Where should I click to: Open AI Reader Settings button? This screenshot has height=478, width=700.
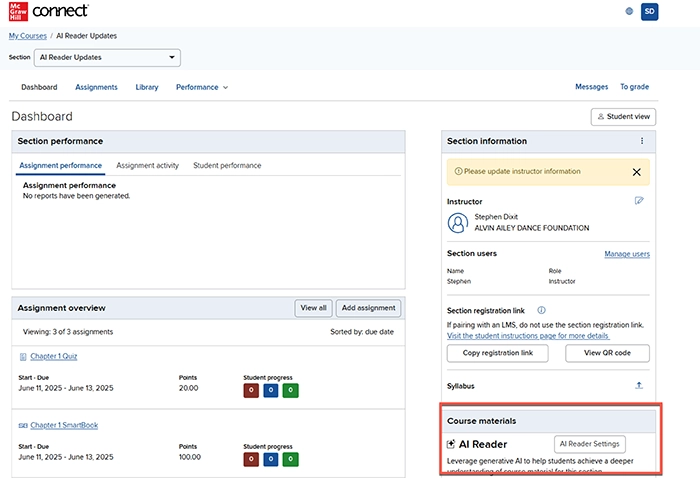pyautogui.click(x=590, y=444)
